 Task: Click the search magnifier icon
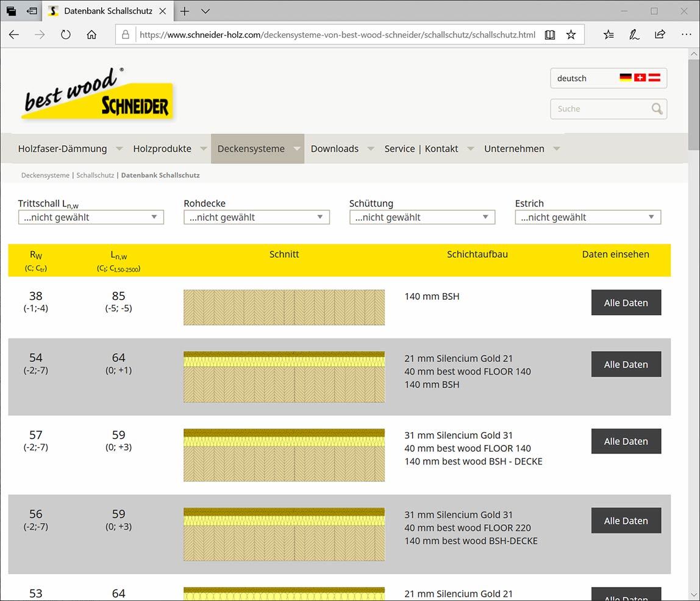(x=657, y=108)
